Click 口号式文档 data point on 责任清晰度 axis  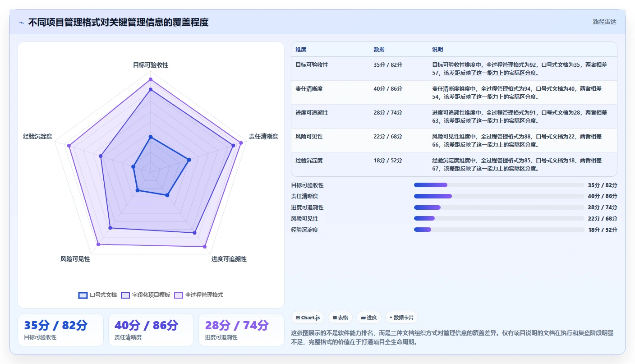click(x=189, y=159)
